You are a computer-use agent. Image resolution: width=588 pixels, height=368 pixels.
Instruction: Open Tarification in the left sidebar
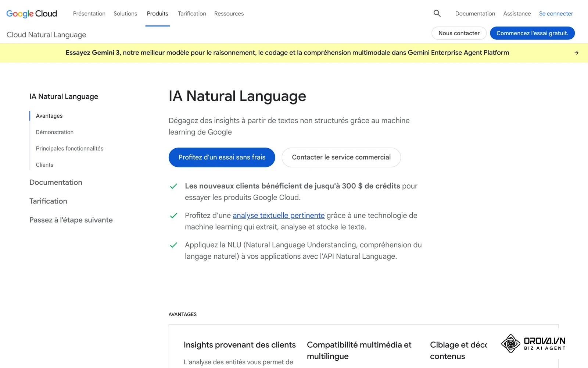48,201
